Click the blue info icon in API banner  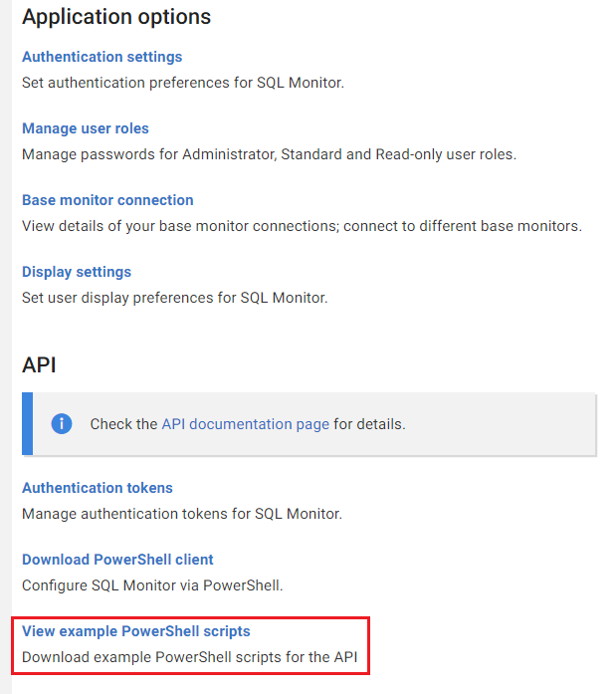[62, 424]
